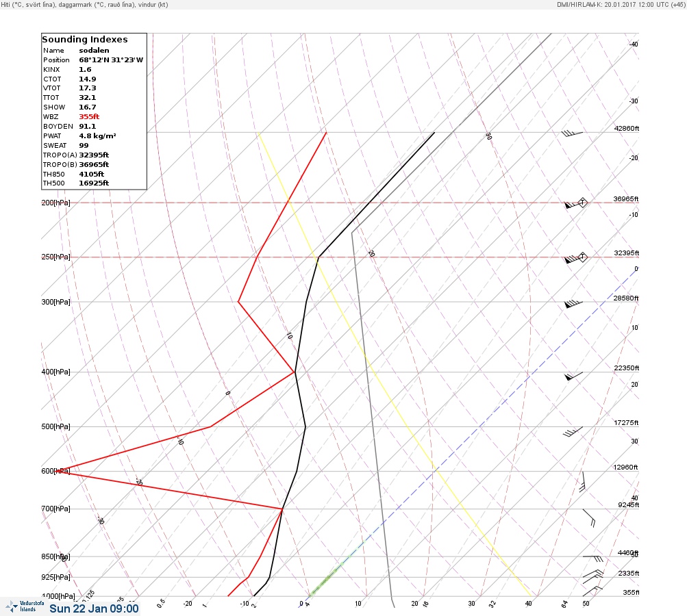This screenshot has height=616, width=687.
Task: Click the wind barb at 4460ft
Action: (592, 559)
